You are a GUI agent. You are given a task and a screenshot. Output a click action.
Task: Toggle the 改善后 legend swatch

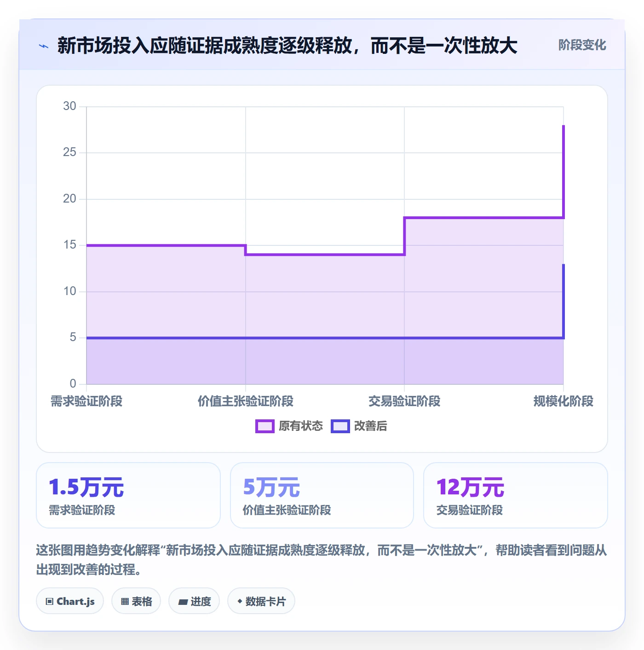click(x=340, y=426)
